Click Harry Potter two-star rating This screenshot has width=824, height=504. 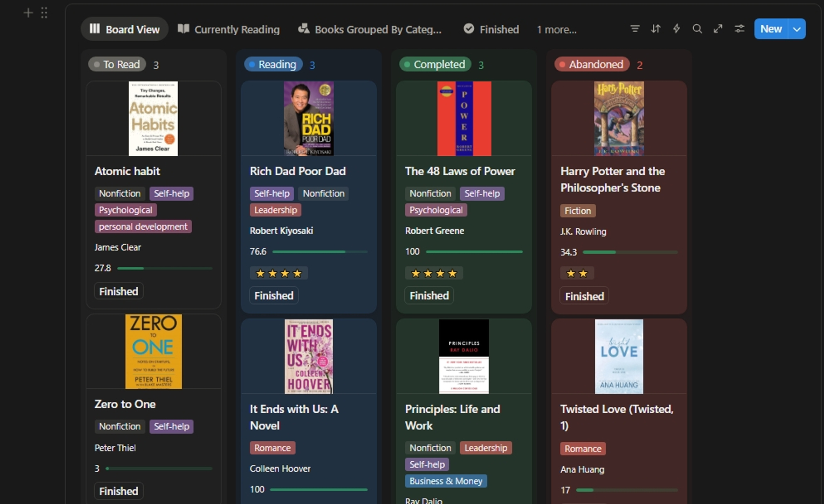577,273
